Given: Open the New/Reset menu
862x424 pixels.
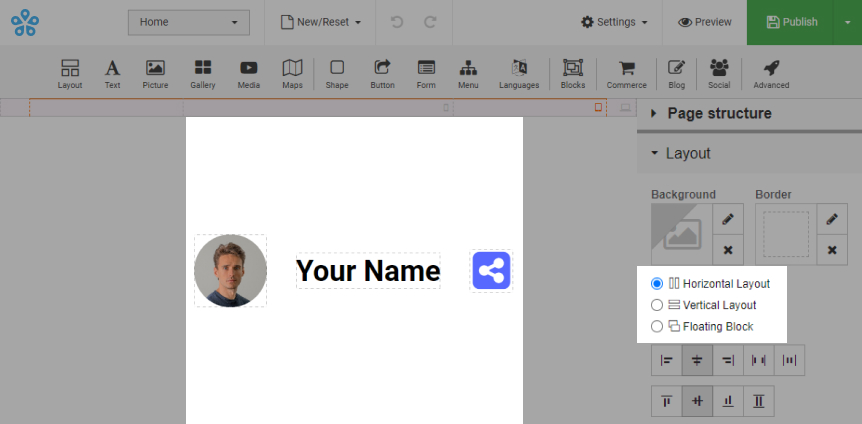Looking at the screenshot, I should click(320, 22).
